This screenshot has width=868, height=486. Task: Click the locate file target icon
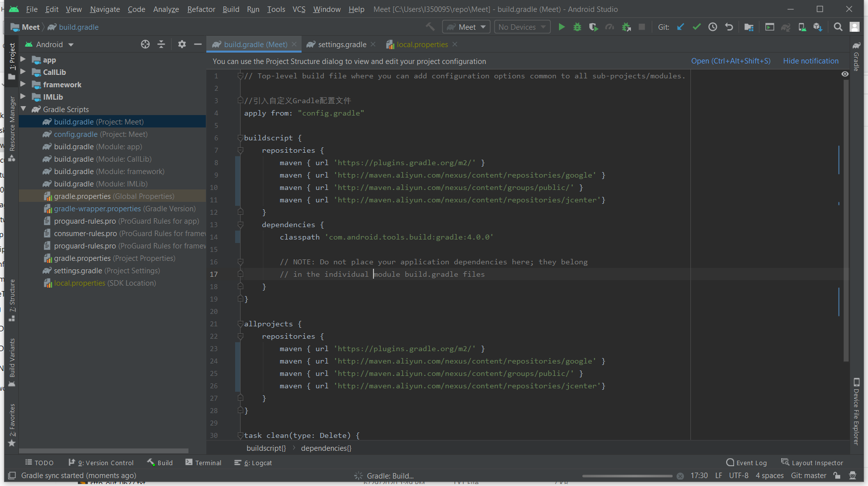pyautogui.click(x=145, y=44)
